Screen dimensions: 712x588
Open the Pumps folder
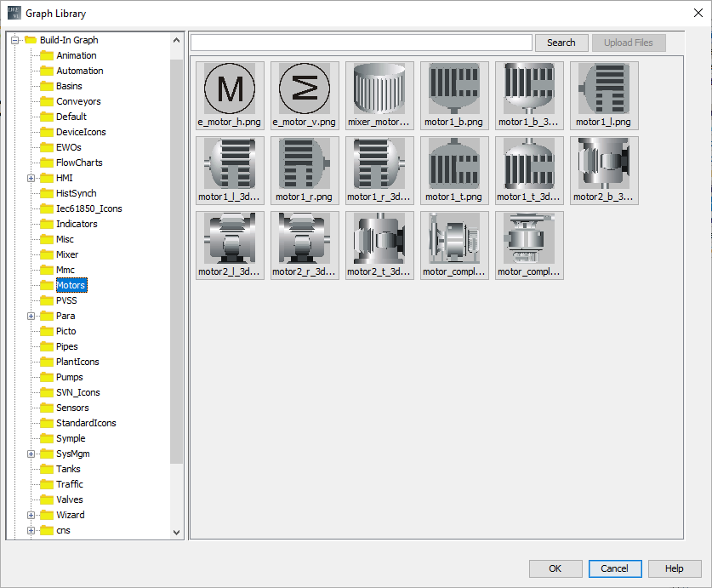[69, 377]
